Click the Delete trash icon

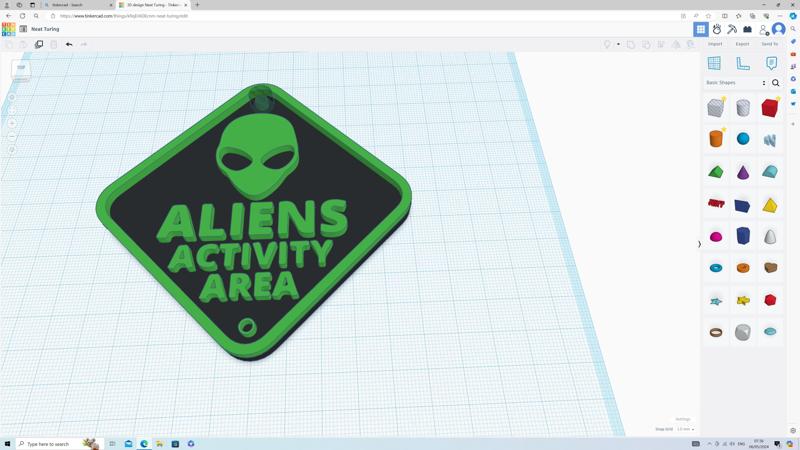pos(54,44)
